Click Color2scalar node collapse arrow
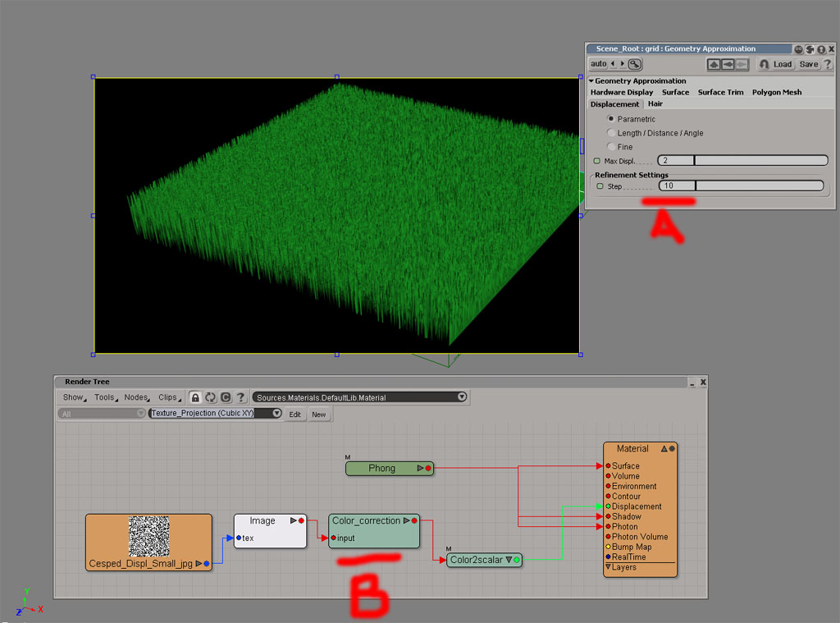840x623 pixels. pos(509,560)
